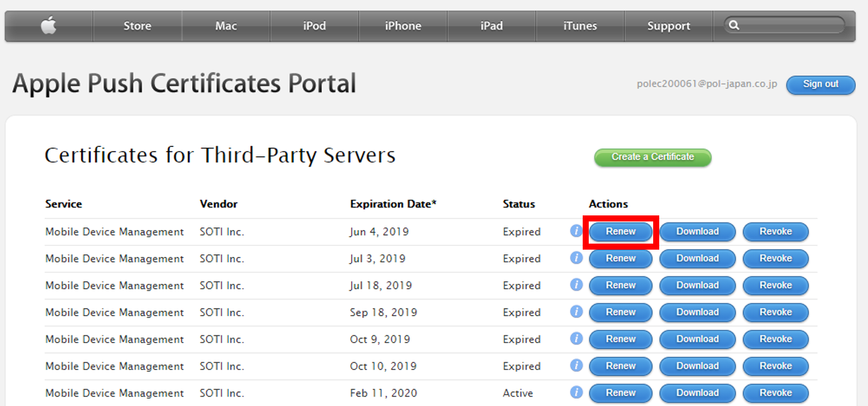Click inside the search field
This screenshot has height=406, width=868.
(784, 26)
